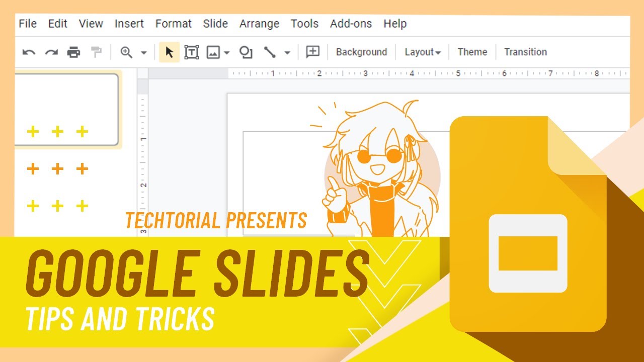Click the Redo arrow icon
The image size is (644, 362).
51,52
